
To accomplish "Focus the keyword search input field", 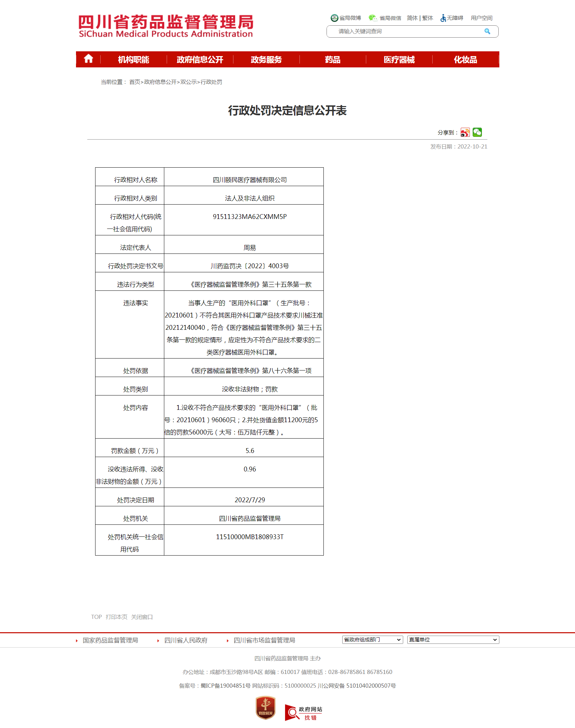I will [409, 31].
